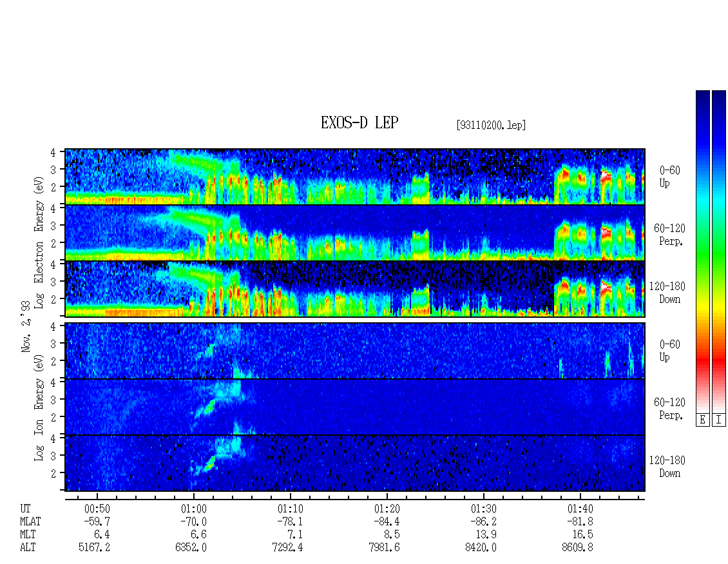The image size is (728, 564).
Task: Click the MLT row label
Action: point(28,535)
